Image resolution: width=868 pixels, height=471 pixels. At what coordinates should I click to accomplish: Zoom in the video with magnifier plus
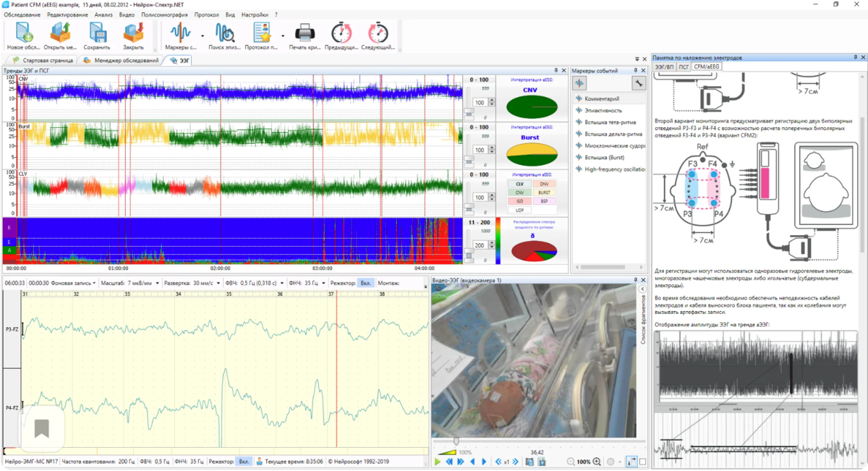pyautogui.click(x=597, y=462)
